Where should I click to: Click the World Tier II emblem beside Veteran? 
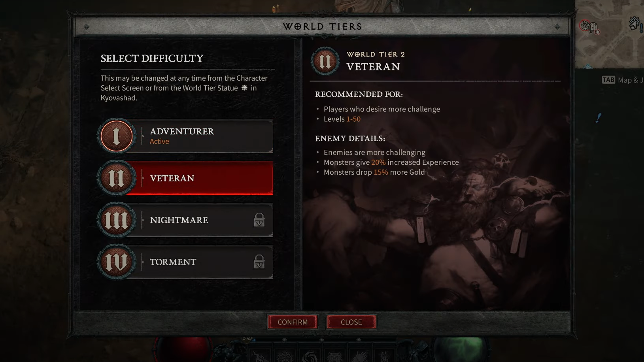(x=117, y=178)
